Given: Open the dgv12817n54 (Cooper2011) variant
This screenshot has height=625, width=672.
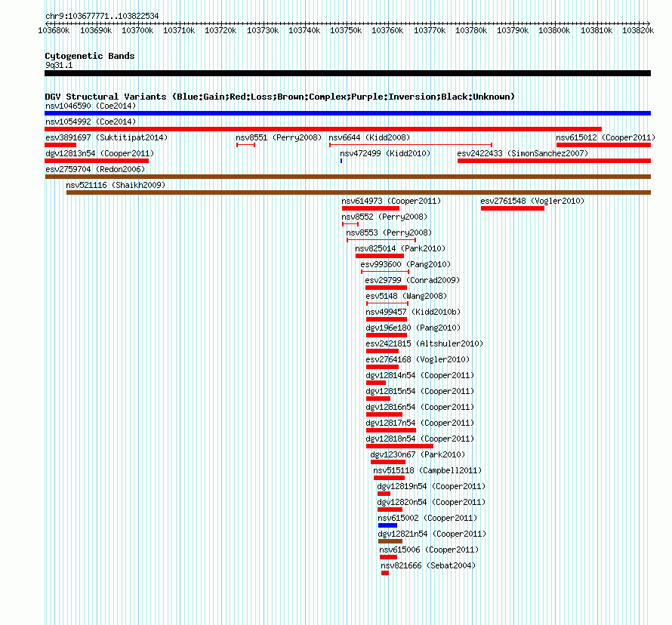Looking at the screenshot, I should tap(420, 423).
